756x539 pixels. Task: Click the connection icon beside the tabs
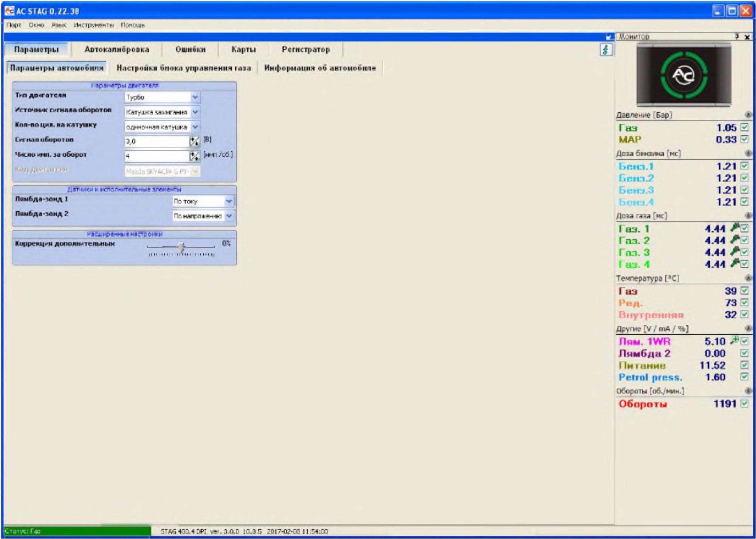click(x=606, y=50)
